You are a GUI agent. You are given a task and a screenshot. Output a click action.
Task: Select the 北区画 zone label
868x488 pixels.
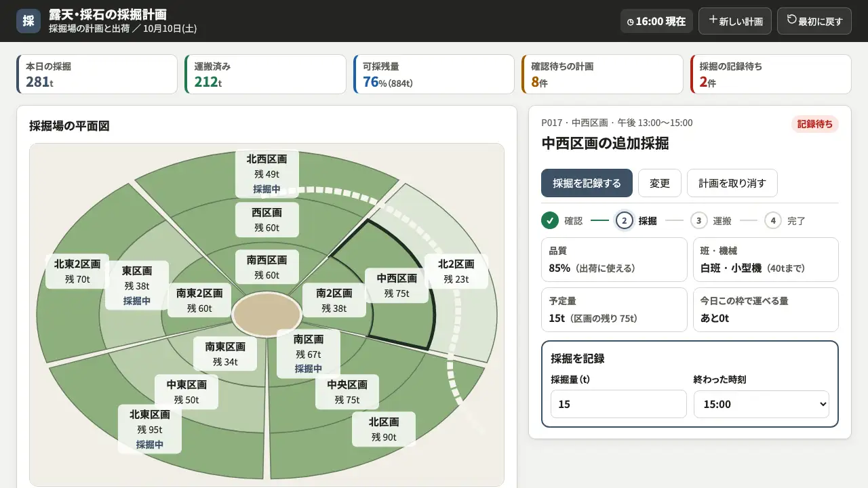pyautogui.click(x=384, y=429)
